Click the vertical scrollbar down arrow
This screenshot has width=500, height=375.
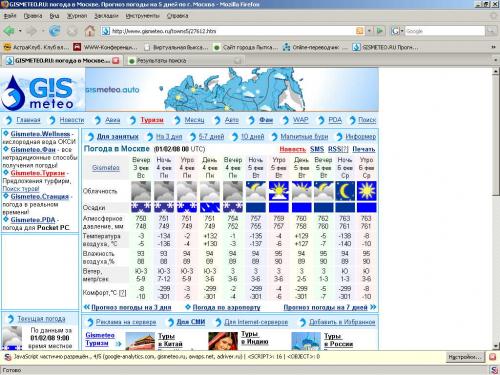(496, 346)
